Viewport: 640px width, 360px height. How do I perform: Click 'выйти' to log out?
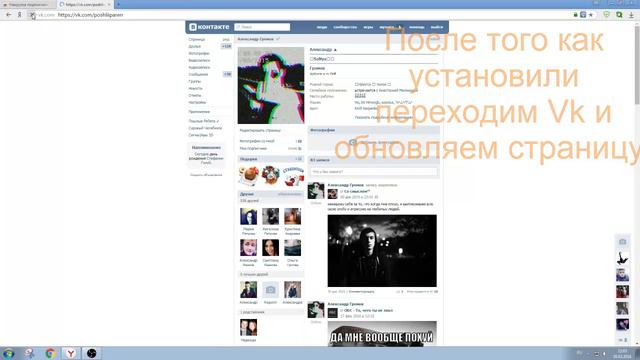[x=437, y=27]
